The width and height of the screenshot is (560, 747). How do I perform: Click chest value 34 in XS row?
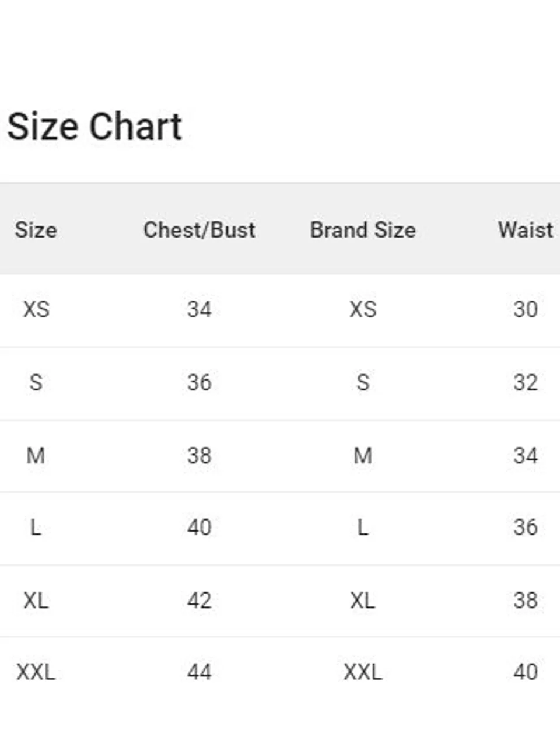[199, 309]
